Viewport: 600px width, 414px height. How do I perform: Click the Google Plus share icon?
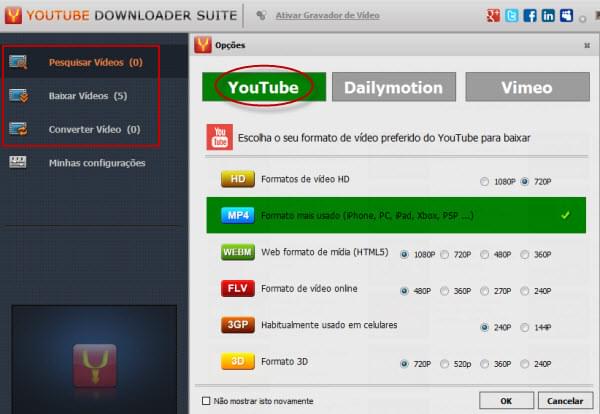coord(493,15)
